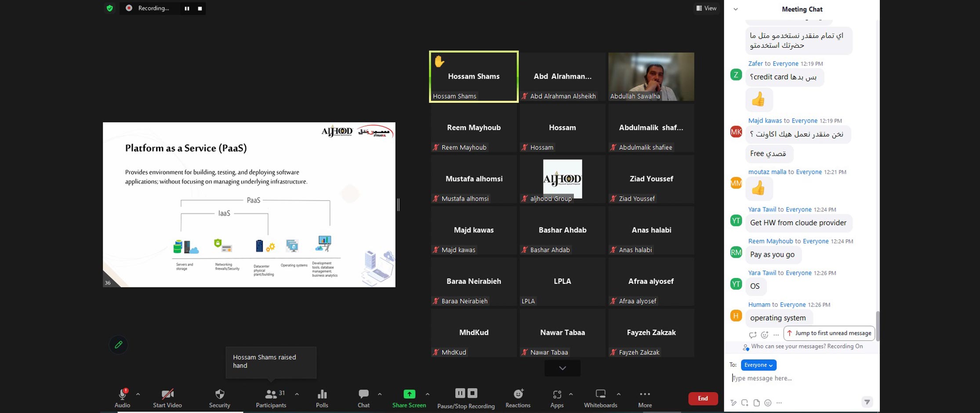
Task: Expand audio options arrow next to Audio
Action: (138, 394)
